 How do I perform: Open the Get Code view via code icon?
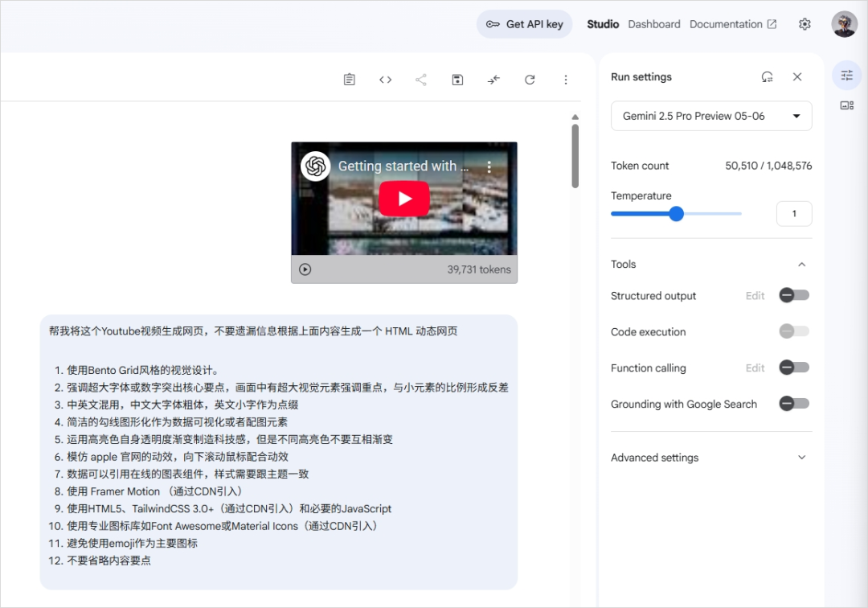[x=385, y=79]
